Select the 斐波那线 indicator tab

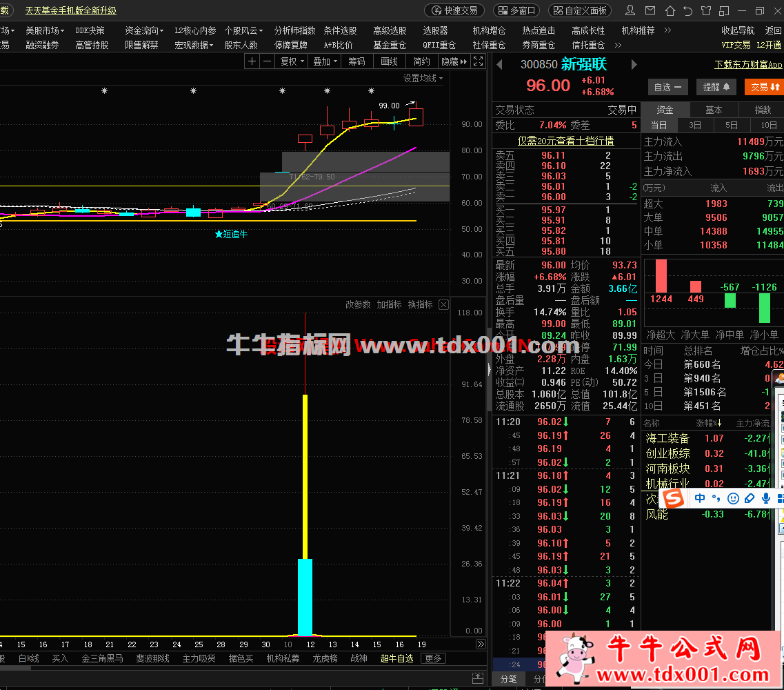[x=152, y=658]
